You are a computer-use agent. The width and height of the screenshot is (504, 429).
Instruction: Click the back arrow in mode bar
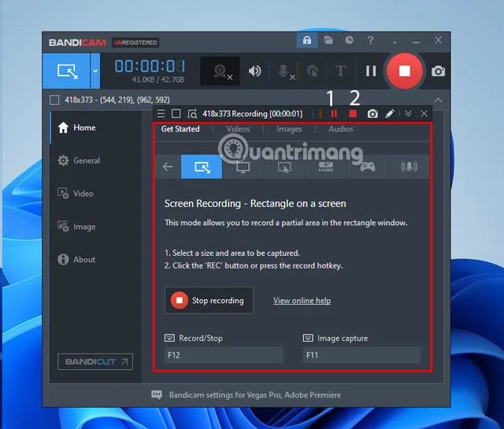coord(168,167)
